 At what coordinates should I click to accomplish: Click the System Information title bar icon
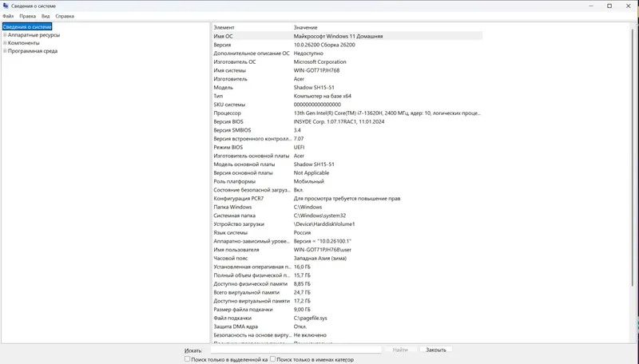6,6
